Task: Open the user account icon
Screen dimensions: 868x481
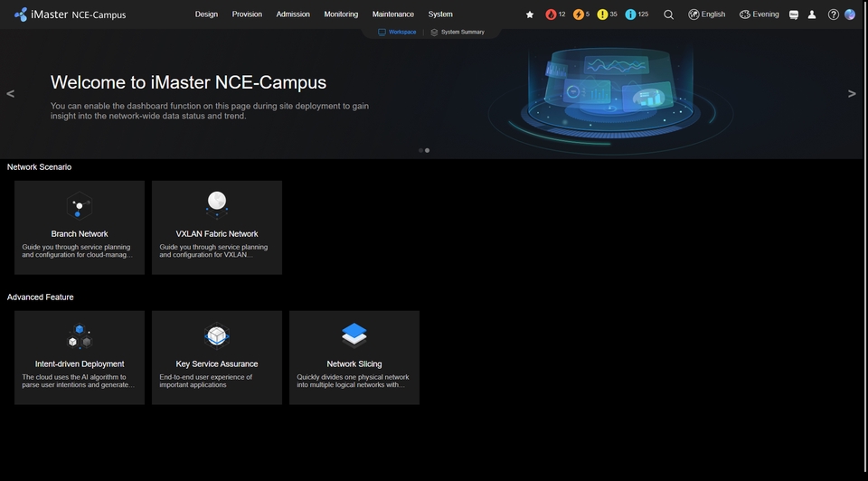Action: (x=812, y=15)
